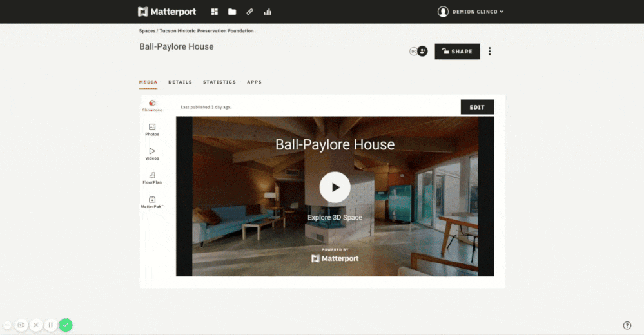This screenshot has width=644, height=335.
Task: Expand the Demion Clinco account dropdown
Action: tap(478, 12)
